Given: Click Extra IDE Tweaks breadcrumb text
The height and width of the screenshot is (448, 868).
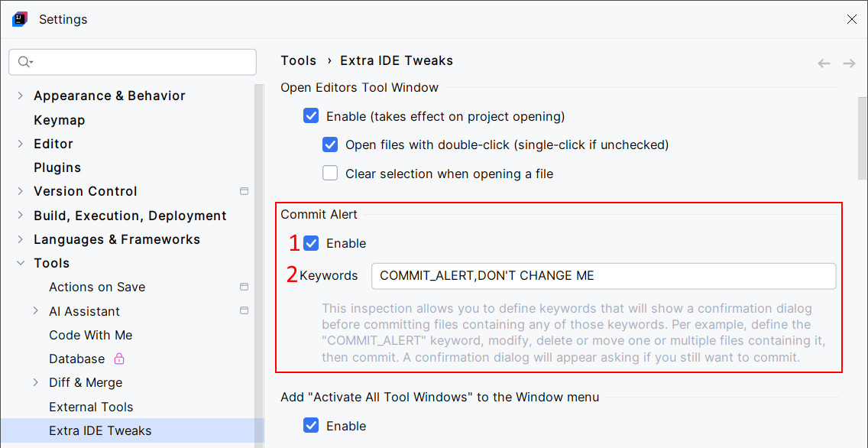Looking at the screenshot, I should click(397, 60).
